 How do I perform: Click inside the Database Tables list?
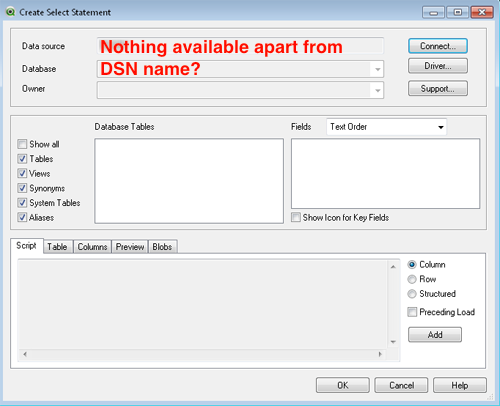pos(189,181)
